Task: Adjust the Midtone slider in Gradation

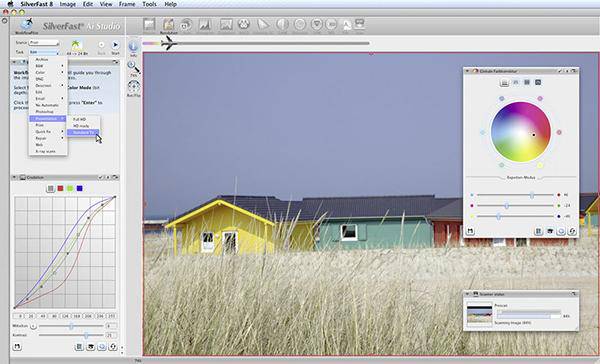Action: point(71,326)
